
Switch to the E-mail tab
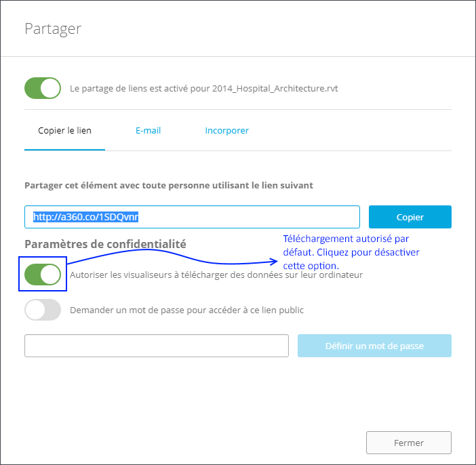pos(148,130)
